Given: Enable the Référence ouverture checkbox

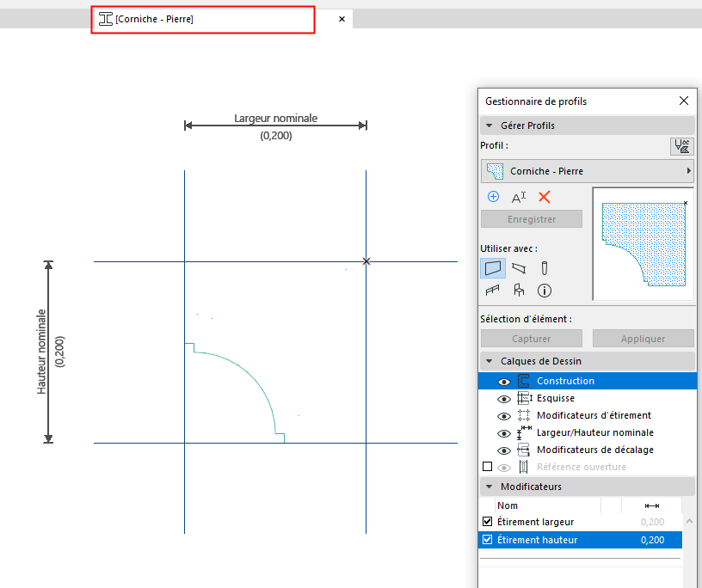Looking at the screenshot, I should (488, 467).
